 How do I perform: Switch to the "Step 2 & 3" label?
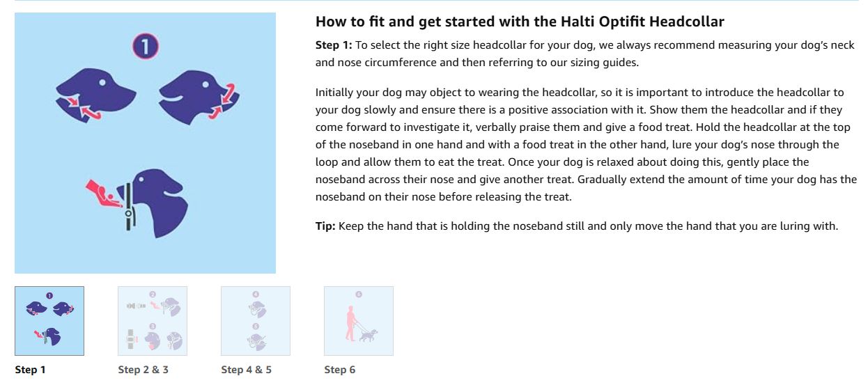click(x=144, y=370)
